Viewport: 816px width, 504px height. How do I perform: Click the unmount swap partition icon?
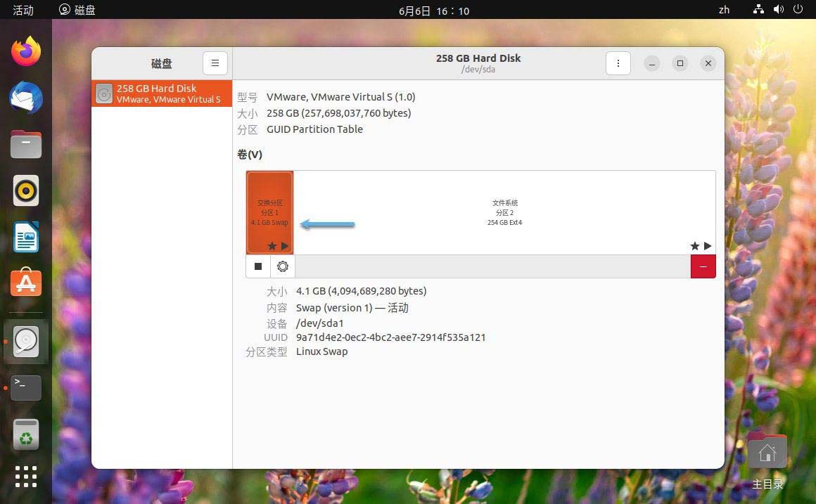click(258, 266)
